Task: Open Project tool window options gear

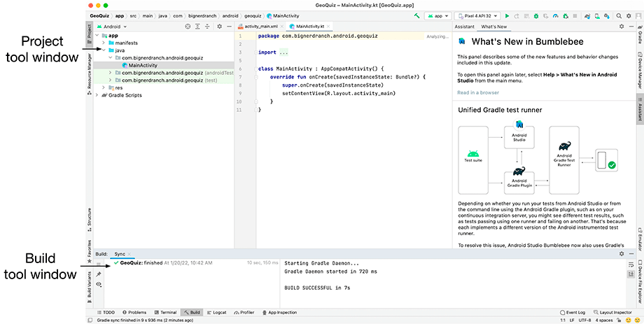Action: [x=219, y=27]
